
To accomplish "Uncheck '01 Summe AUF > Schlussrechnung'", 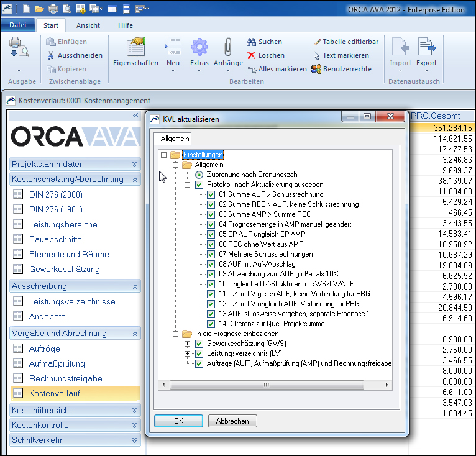I will coord(211,194).
